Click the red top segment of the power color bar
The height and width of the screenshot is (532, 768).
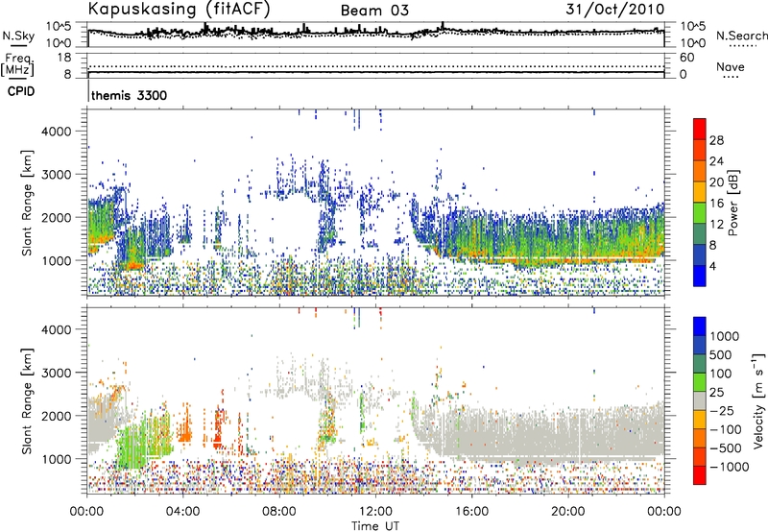point(700,129)
